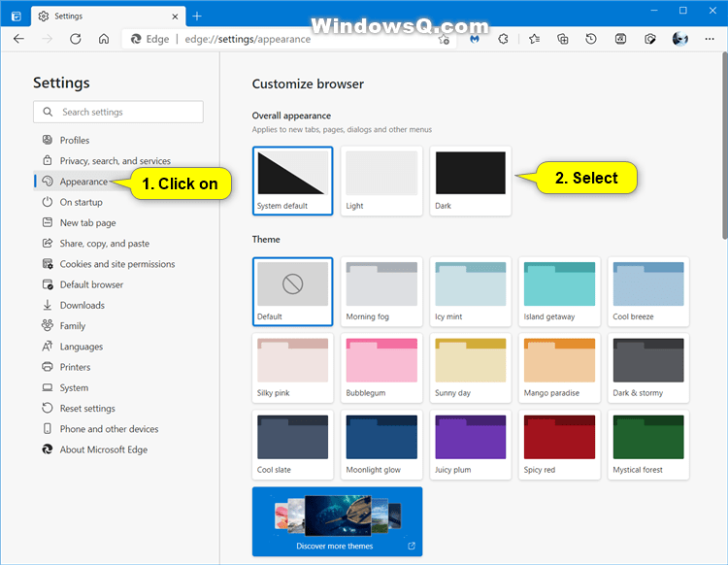Click the user profile avatar
The width and height of the screenshot is (728, 565).
680,39
